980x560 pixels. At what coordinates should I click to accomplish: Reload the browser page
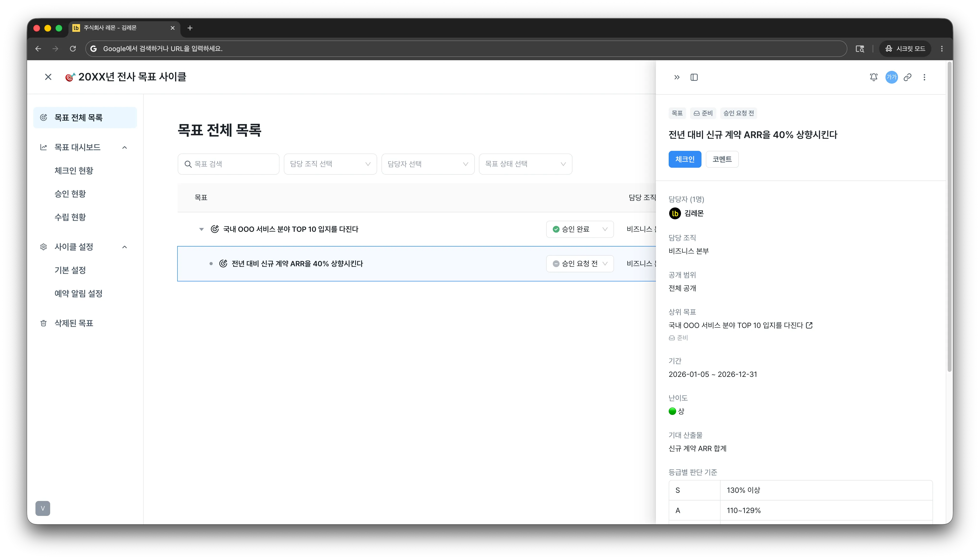tap(73, 48)
